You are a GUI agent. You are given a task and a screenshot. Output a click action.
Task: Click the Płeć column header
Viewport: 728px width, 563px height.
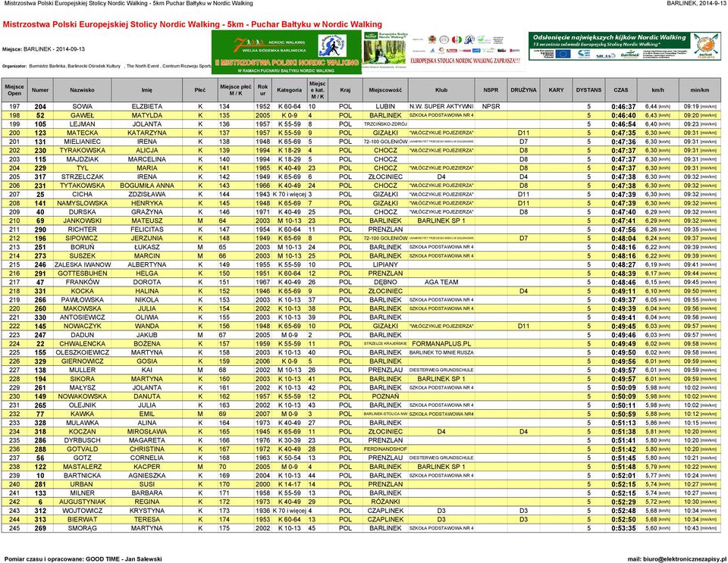point(200,90)
